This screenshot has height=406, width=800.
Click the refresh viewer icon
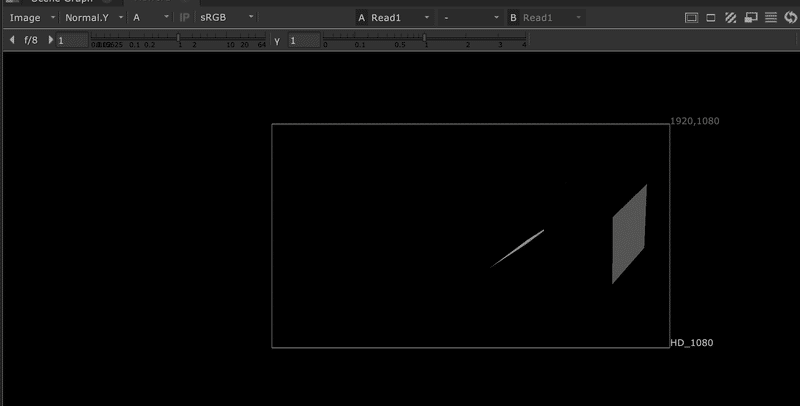pos(791,18)
